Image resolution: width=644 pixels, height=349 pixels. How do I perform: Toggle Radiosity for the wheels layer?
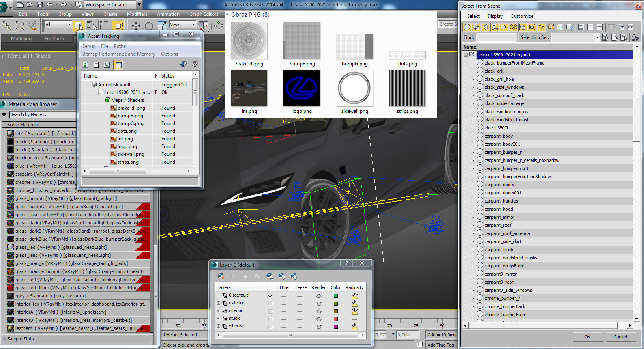(x=355, y=327)
